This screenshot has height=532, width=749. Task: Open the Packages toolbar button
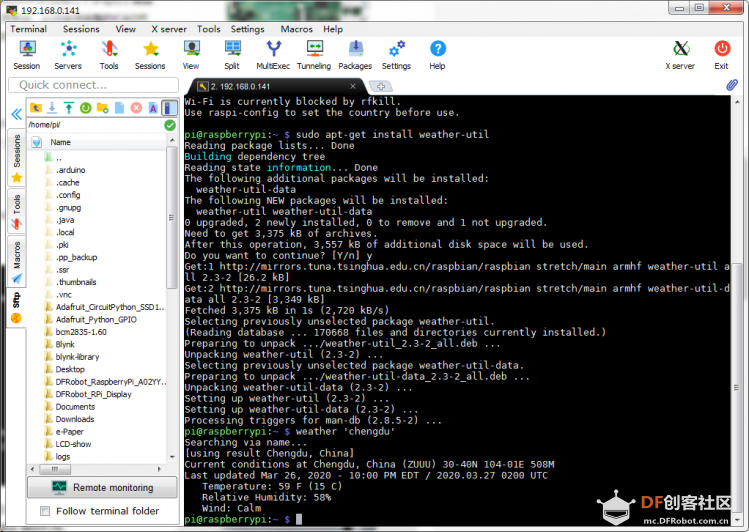point(355,55)
